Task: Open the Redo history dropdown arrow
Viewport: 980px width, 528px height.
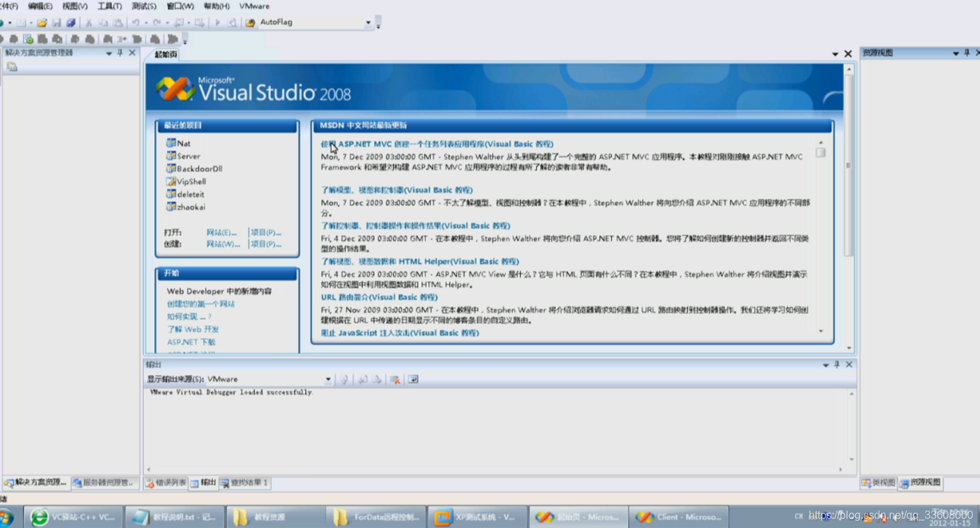Action: 167,22
